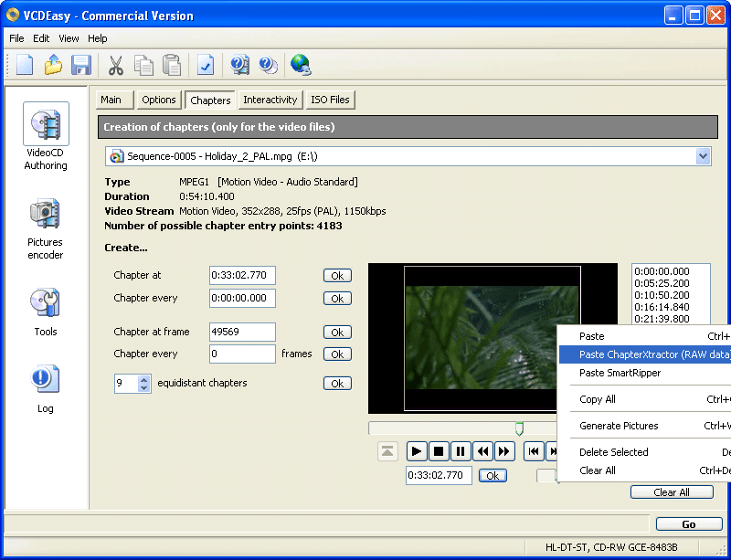Click the greyed-out eject-style button beside Play
Viewport: 731px width, 560px height.
[x=387, y=451]
